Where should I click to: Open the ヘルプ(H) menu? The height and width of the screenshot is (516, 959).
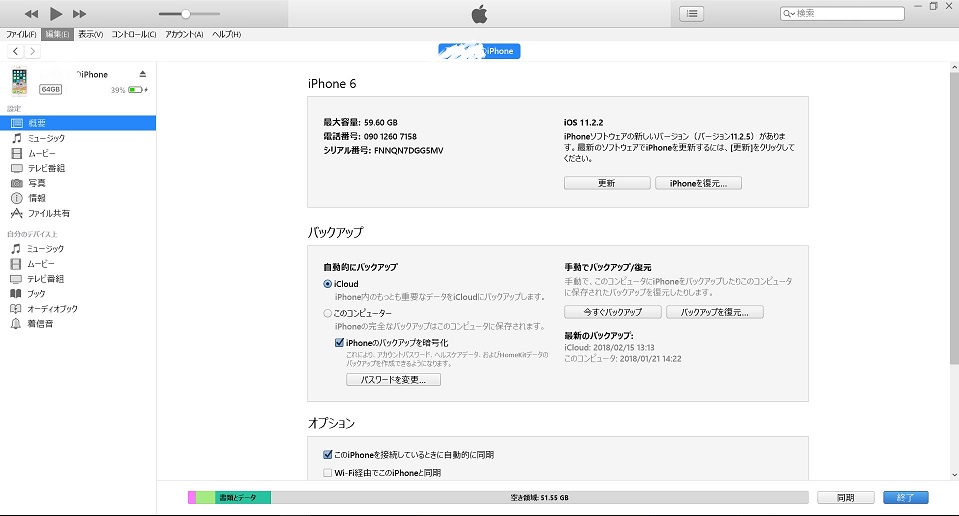(x=227, y=34)
